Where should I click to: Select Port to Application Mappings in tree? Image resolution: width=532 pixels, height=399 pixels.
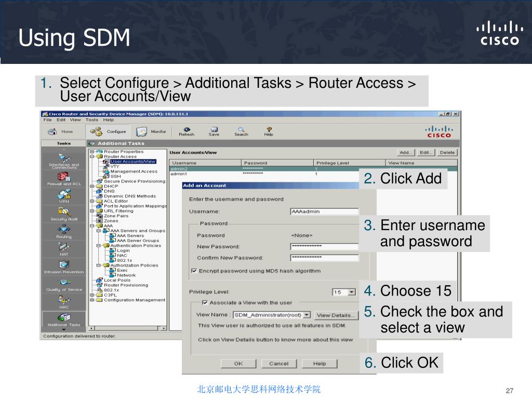136,206
